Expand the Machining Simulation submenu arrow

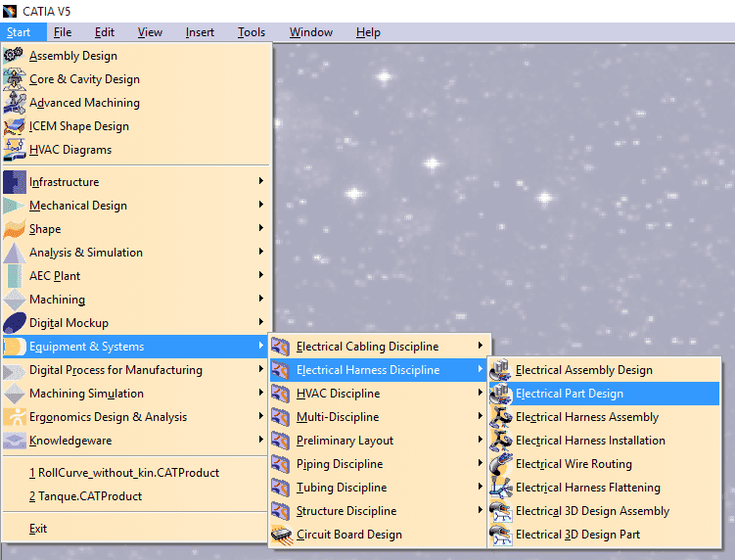261,392
